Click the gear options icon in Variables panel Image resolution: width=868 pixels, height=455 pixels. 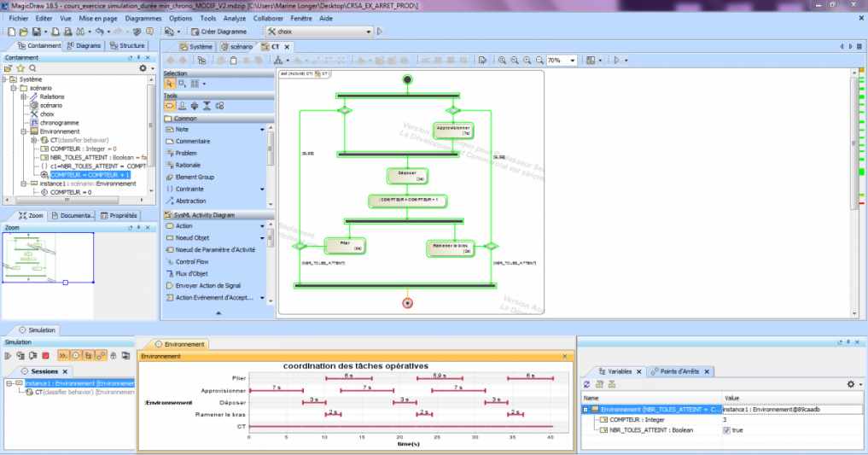pos(852,383)
